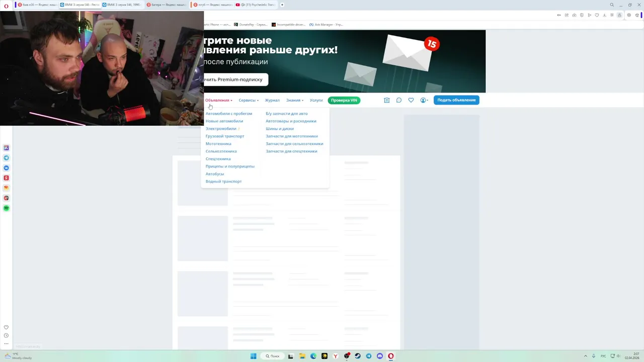The height and width of the screenshot is (362, 644).
Task: Click the player send arrow icon
Action: pos(589,15)
